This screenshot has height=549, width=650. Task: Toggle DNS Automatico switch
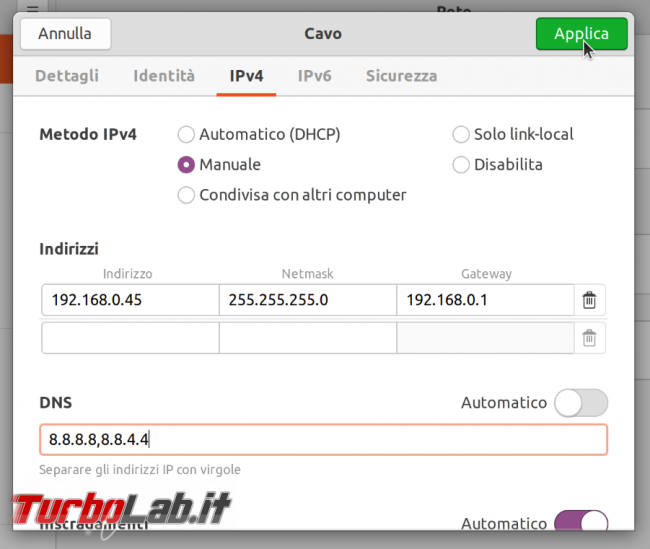pos(581,403)
